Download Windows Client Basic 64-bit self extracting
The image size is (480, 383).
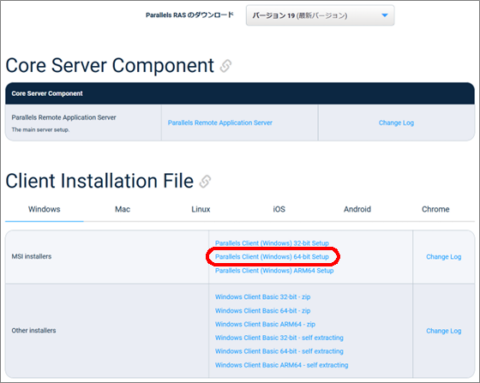tap(279, 351)
